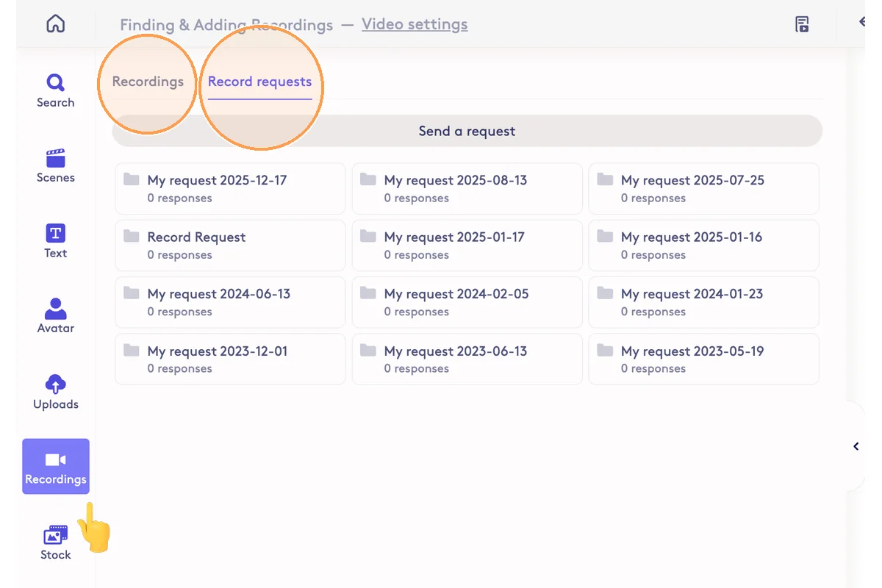Viewport: 882px width, 588px height.
Task: Open folder My request 2025-12-17
Action: click(230, 189)
